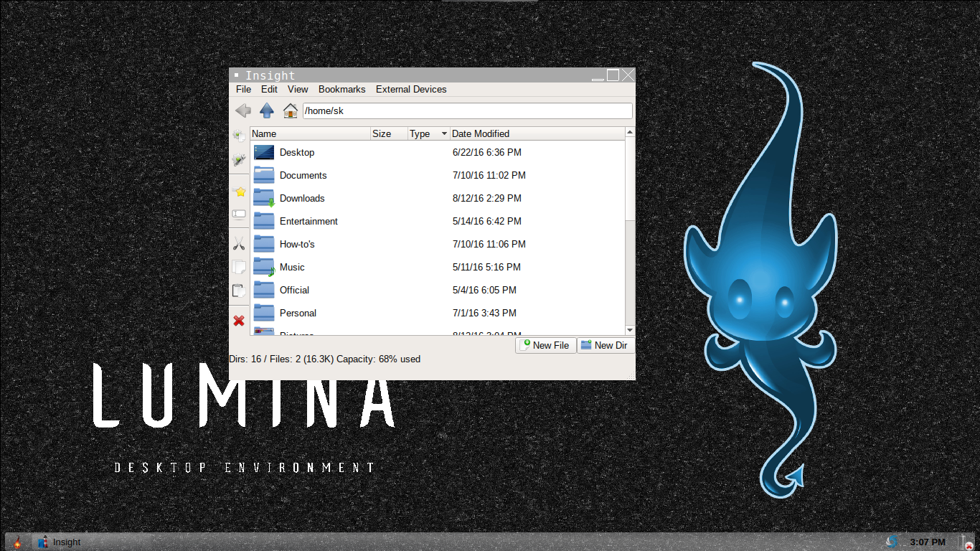The width and height of the screenshot is (980, 551).
Task: Open the View menu
Action: click(297, 89)
